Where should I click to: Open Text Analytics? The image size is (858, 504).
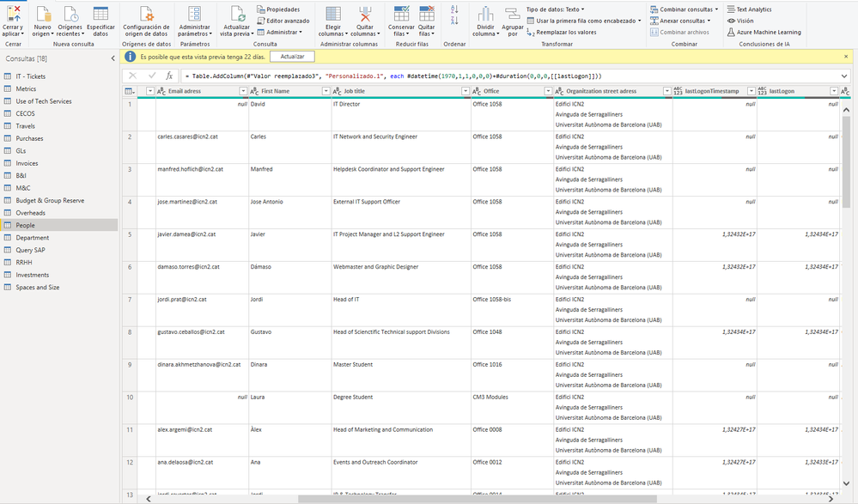749,9
